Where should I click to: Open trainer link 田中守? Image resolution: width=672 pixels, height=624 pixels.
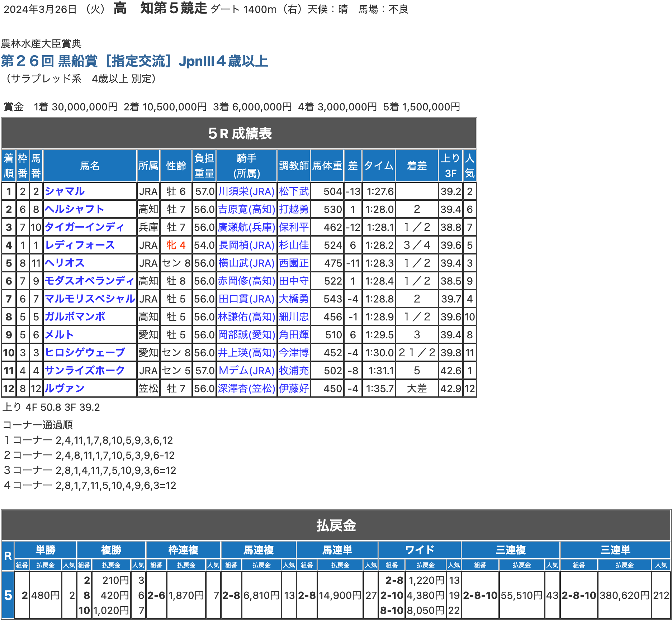(294, 281)
